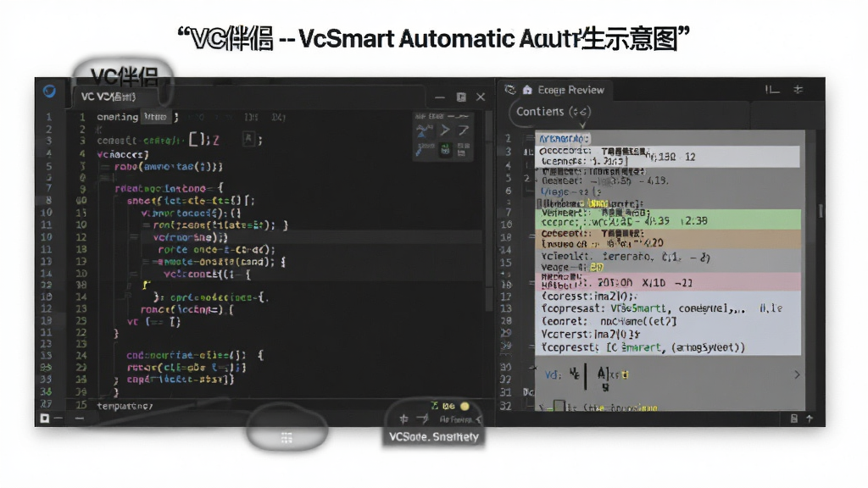Click the pin icon in the editor bottom bar

click(x=404, y=419)
